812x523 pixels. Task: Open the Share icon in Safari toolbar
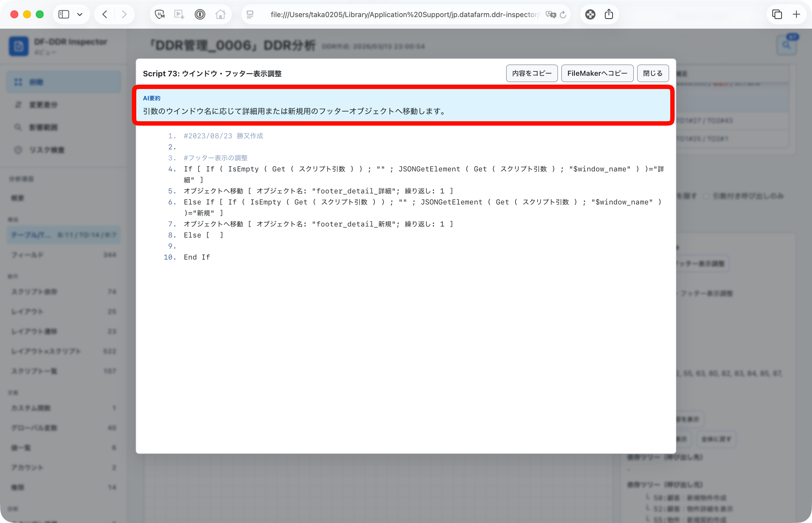(x=609, y=14)
